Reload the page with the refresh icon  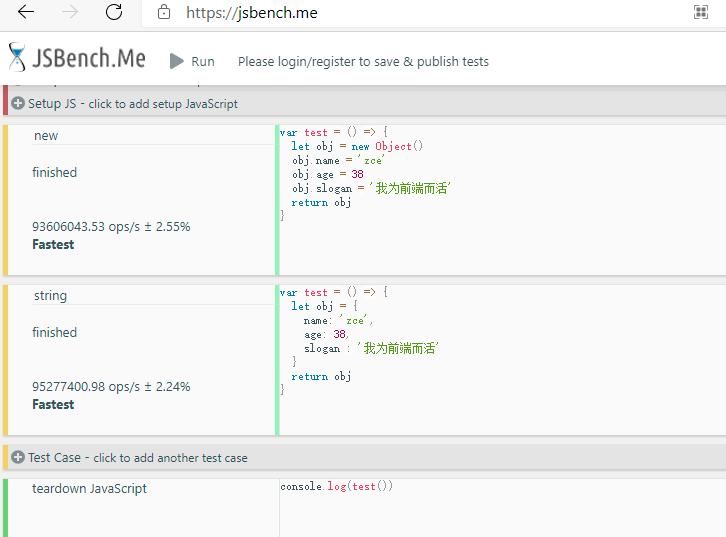click(x=113, y=12)
